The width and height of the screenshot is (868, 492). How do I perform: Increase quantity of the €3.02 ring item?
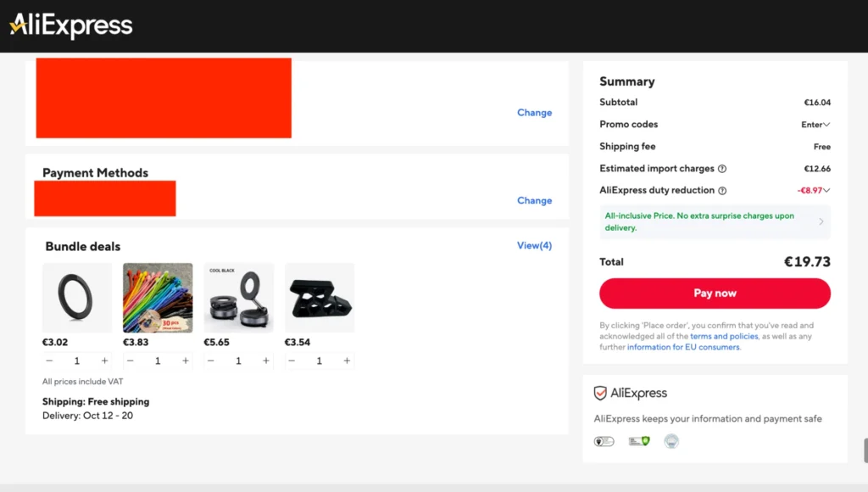(x=104, y=361)
